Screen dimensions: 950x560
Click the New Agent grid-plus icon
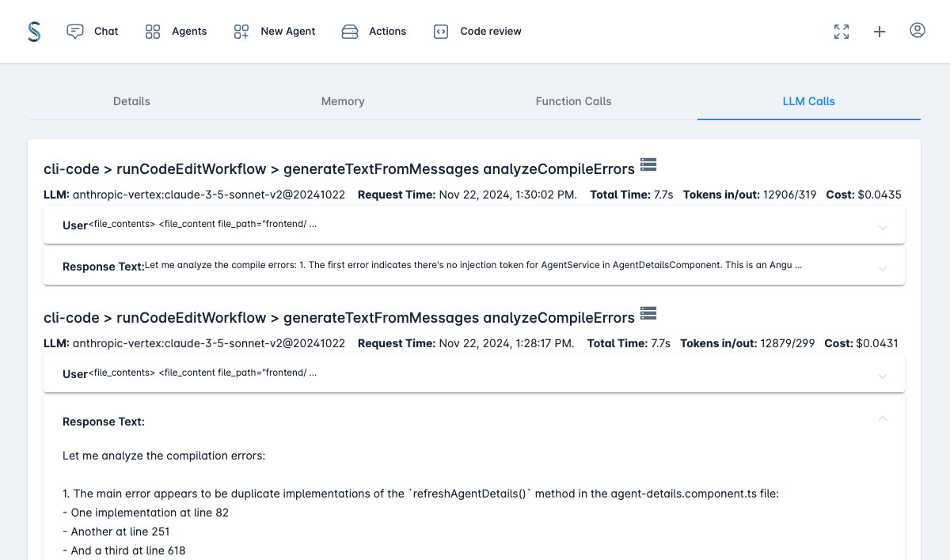pos(241,32)
